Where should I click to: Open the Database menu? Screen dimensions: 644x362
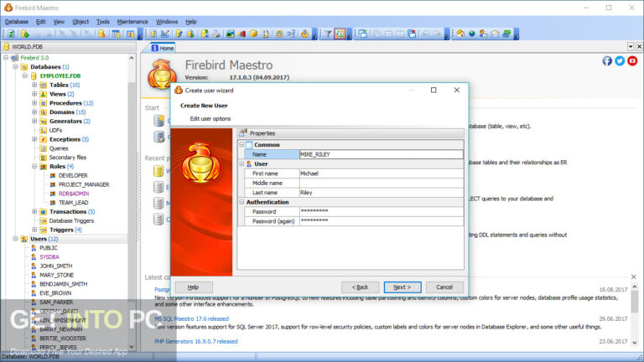pyautogui.click(x=17, y=22)
